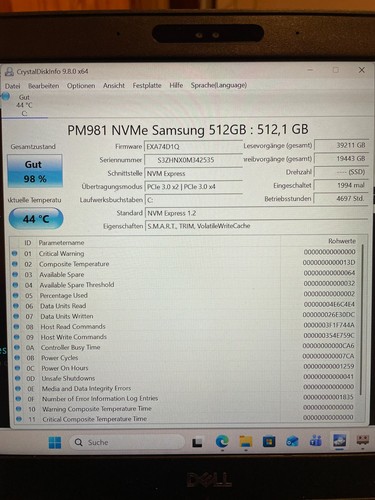Image resolution: width=375 pixels, height=500 pixels.
Task: Open the Sprache(Language) menu
Action: pyautogui.click(x=219, y=85)
